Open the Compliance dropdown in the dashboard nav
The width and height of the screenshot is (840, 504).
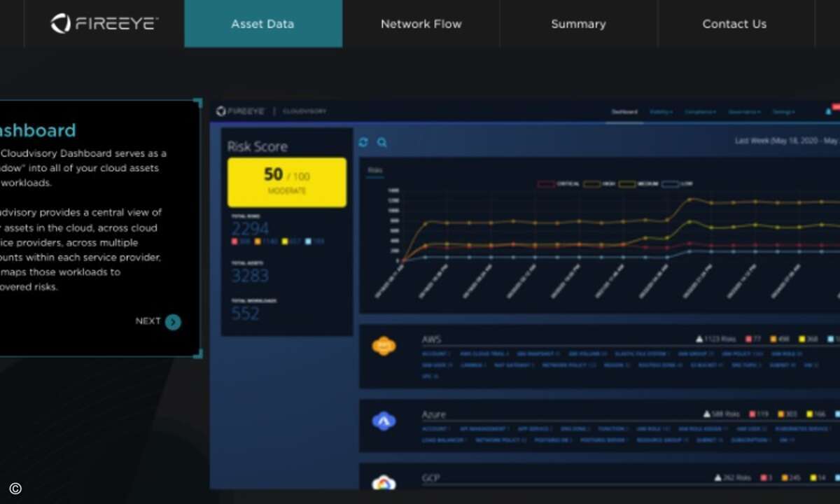tap(700, 112)
